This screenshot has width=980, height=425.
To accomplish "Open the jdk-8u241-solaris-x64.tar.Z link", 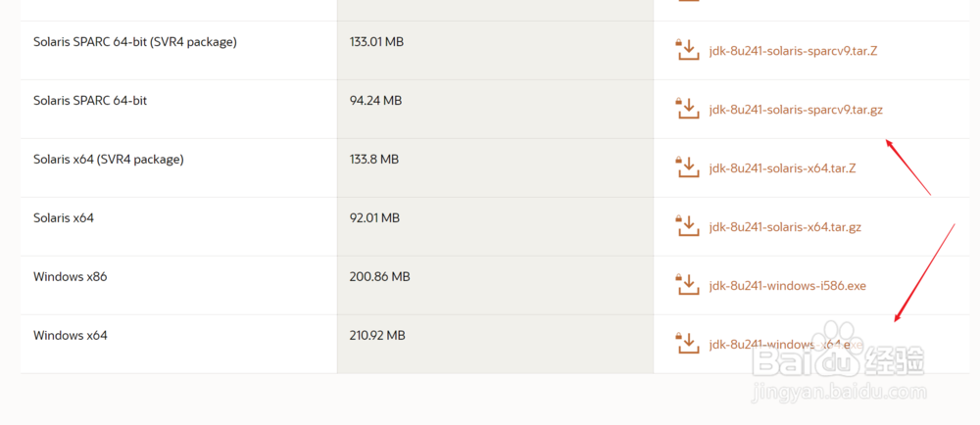I will (783, 168).
